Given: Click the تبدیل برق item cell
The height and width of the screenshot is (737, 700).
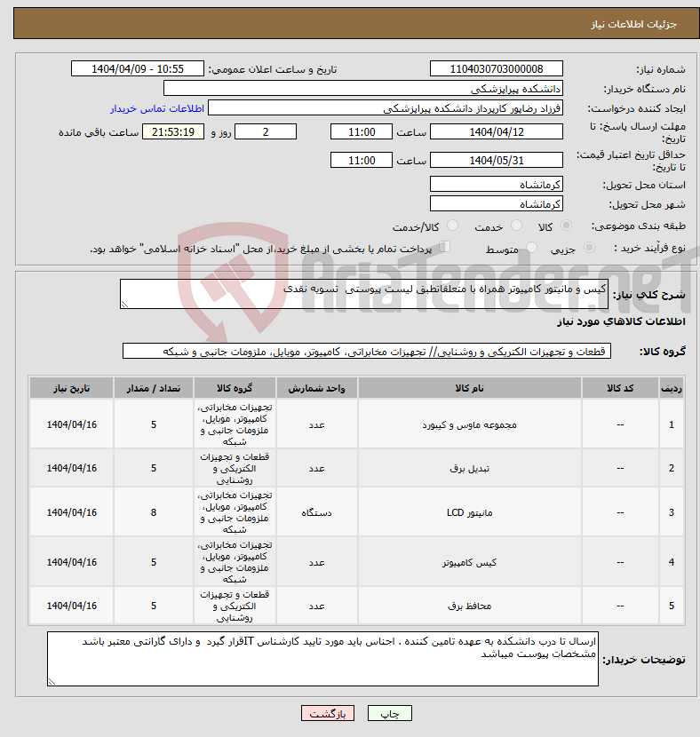Looking at the screenshot, I should (x=469, y=468).
